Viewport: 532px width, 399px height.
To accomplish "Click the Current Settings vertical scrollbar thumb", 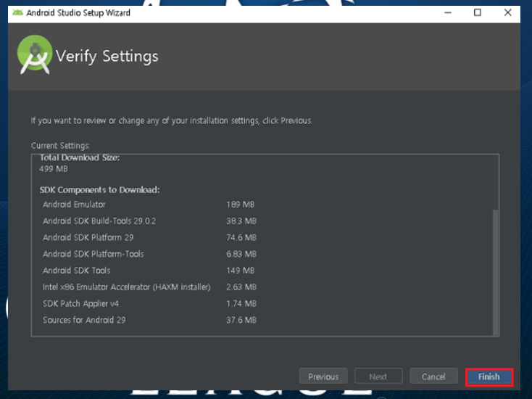I will [x=495, y=272].
